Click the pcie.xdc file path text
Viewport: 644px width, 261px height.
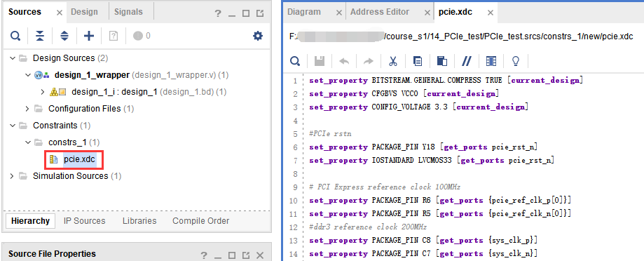tap(461, 36)
